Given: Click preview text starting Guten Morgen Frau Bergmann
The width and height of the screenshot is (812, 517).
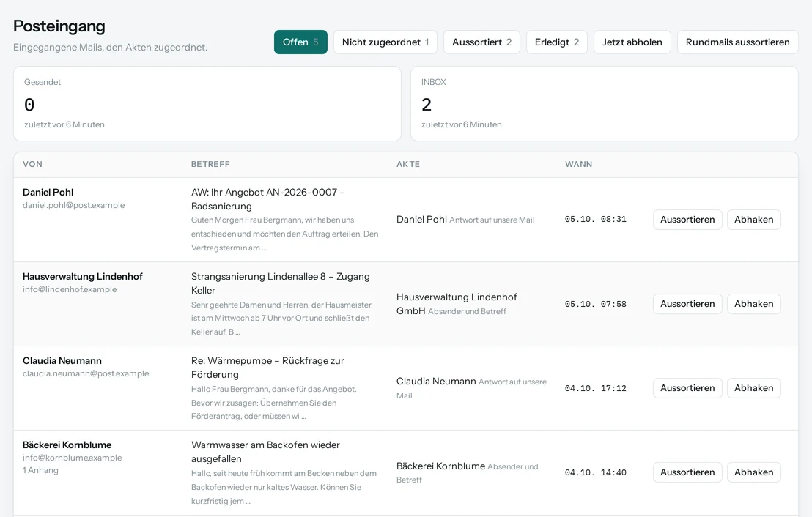Looking at the screenshot, I should pos(284,234).
